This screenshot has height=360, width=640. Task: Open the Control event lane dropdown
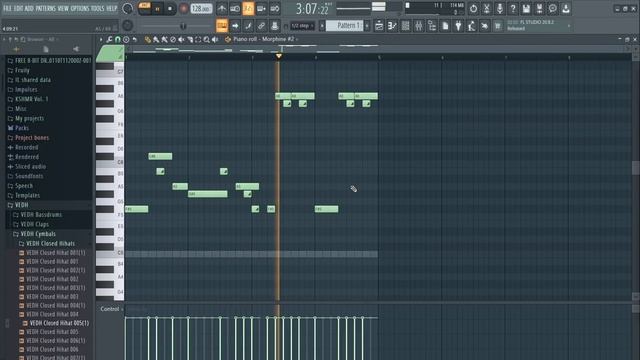coord(111,309)
